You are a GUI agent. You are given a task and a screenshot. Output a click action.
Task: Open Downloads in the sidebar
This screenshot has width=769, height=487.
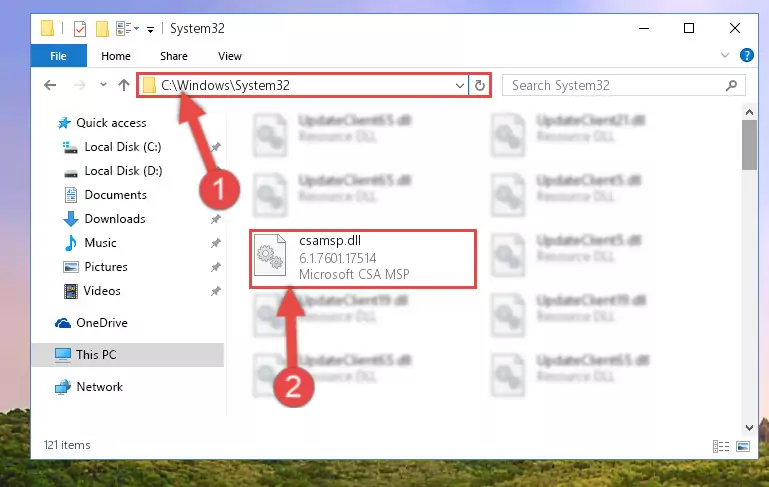click(x=115, y=219)
